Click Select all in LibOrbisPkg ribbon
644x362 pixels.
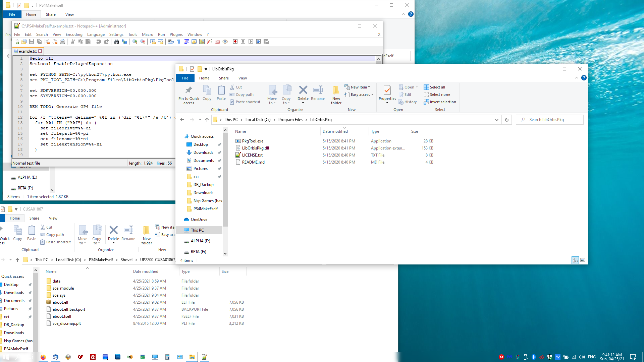point(434,87)
